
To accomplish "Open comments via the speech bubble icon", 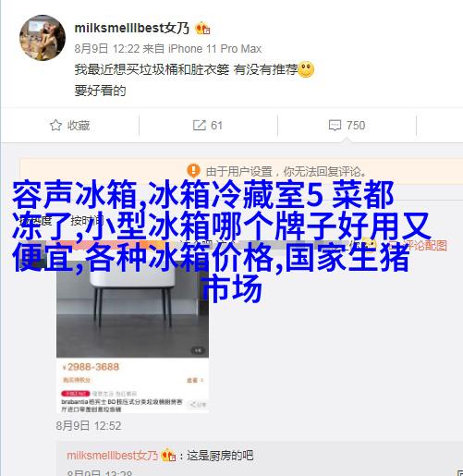I will click(x=335, y=126).
